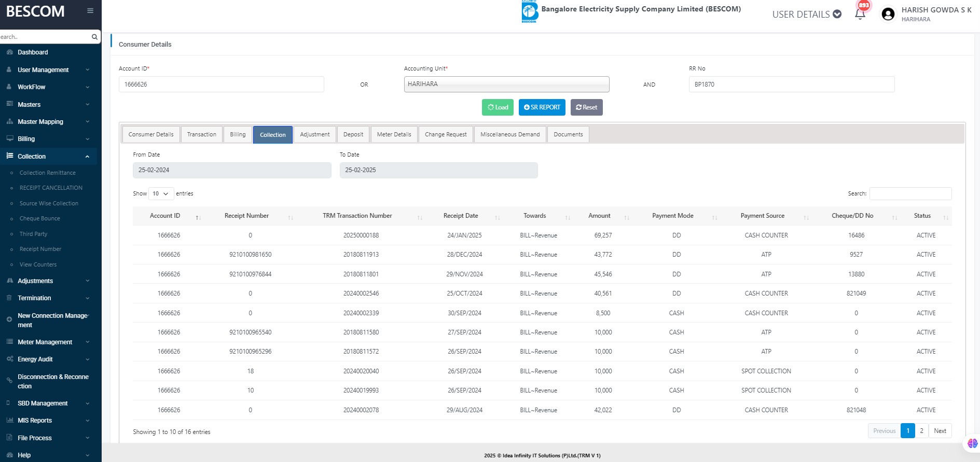Viewport: 980px width, 462px height.
Task: Click the hamburger menu icon beside BESCOM
Action: click(x=90, y=10)
